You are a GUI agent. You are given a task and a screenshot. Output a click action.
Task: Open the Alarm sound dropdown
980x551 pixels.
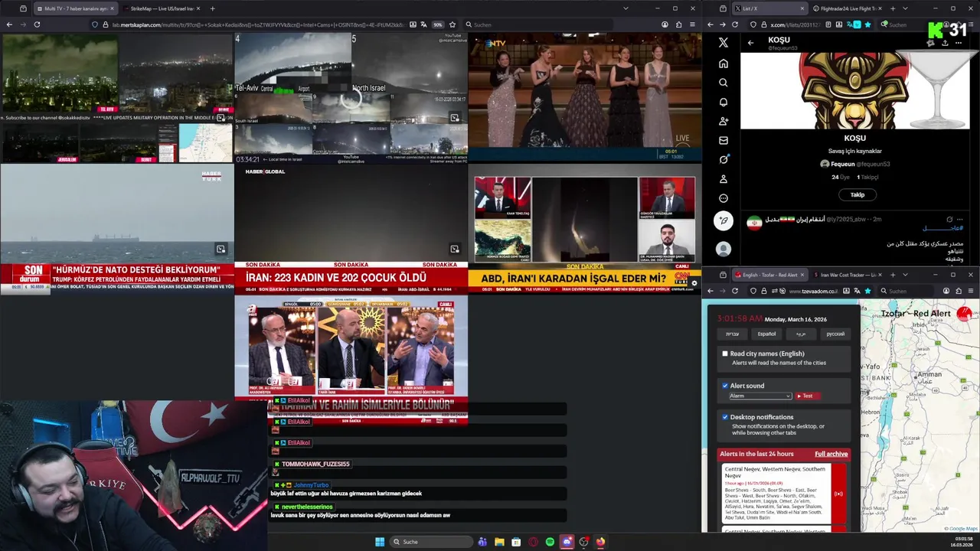759,396
